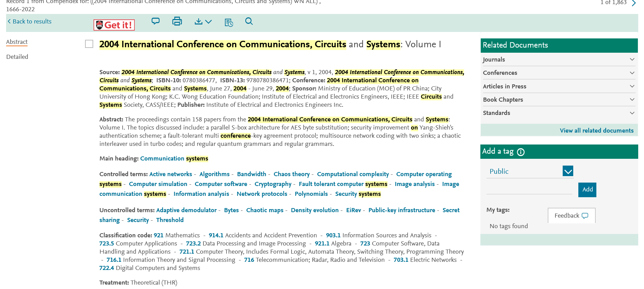Click uncontrolled term Density evolution
This screenshot has height=289, width=644.
(315, 210)
